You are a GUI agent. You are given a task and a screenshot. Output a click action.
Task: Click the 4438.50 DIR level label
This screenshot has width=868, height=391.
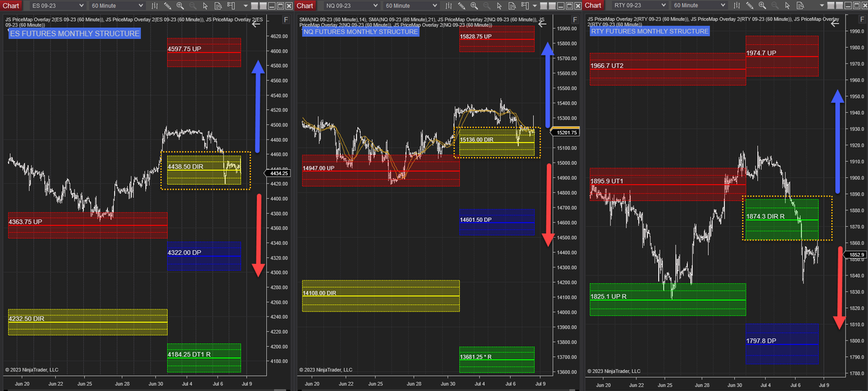(187, 166)
